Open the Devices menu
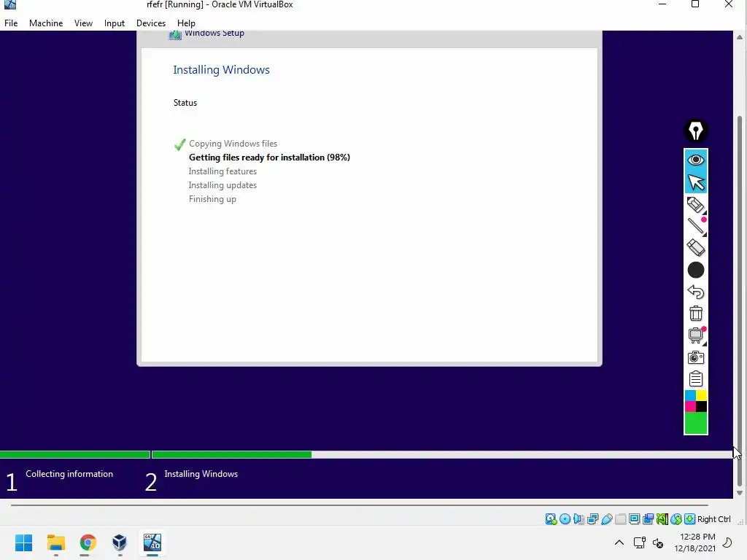The image size is (747, 560). (x=151, y=23)
